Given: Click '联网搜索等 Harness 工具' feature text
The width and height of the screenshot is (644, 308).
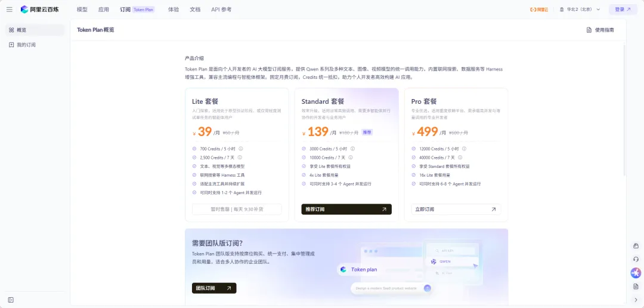Looking at the screenshot, I should click(222, 175).
